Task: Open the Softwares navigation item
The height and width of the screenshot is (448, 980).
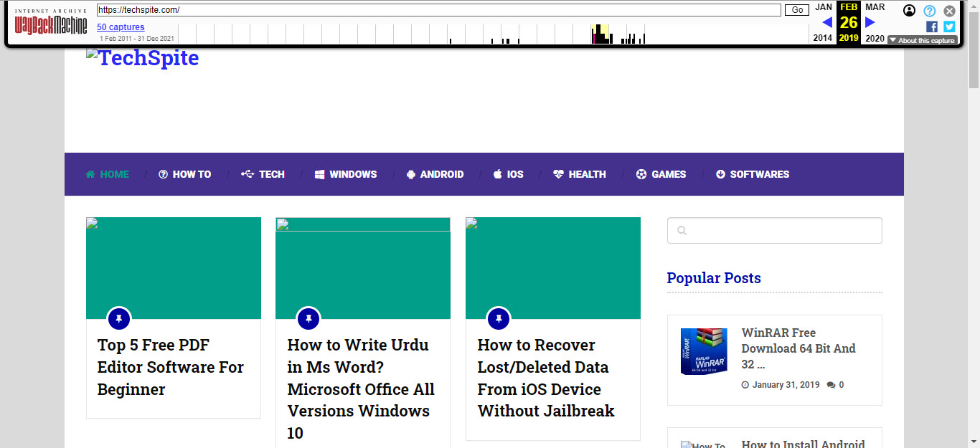Action: point(753,174)
